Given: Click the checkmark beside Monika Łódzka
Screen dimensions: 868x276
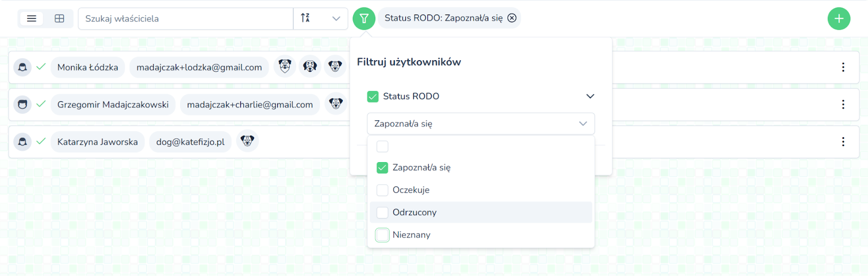Looking at the screenshot, I should pyautogui.click(x=41, y=67).
